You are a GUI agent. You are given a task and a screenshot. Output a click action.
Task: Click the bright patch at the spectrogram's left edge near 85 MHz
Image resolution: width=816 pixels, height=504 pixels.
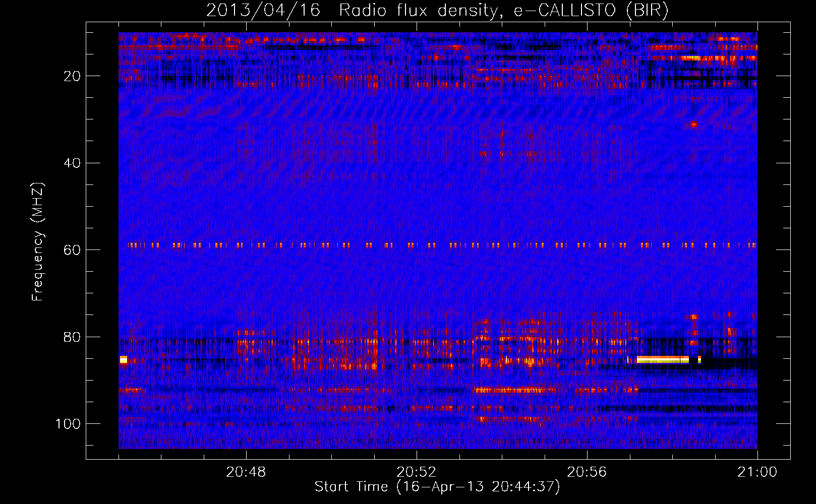(x=123, y=359)
